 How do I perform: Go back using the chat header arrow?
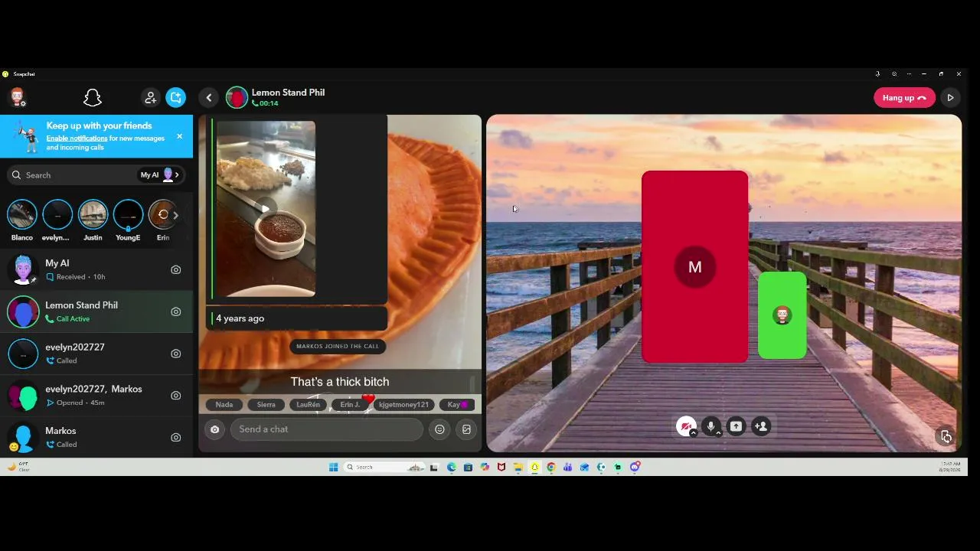(209, 98)
